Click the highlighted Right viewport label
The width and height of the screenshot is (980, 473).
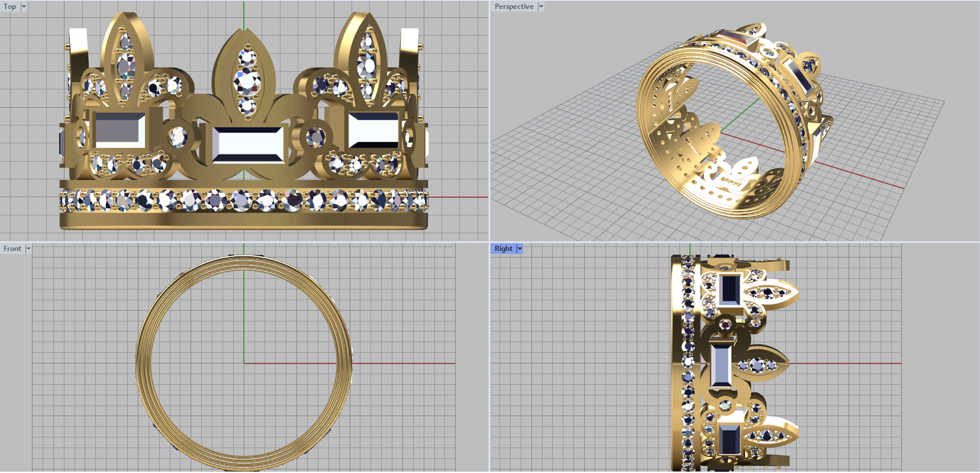tap(503, 249)
